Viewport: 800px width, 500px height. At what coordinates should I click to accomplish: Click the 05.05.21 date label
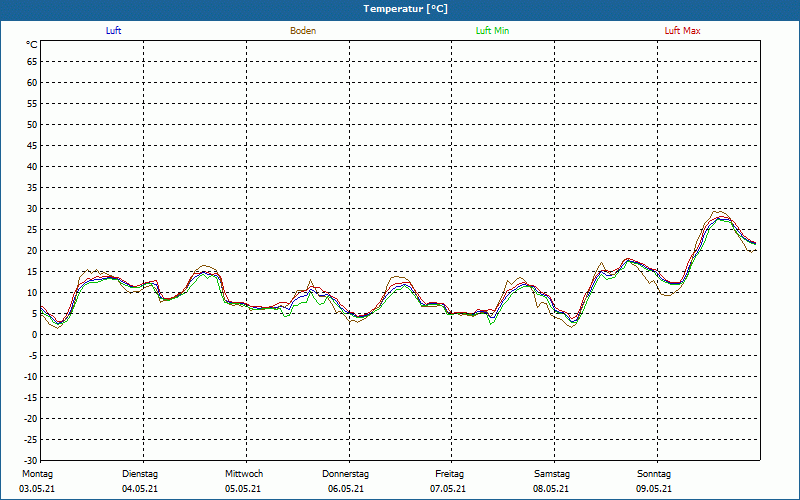(x=243, y=489)
